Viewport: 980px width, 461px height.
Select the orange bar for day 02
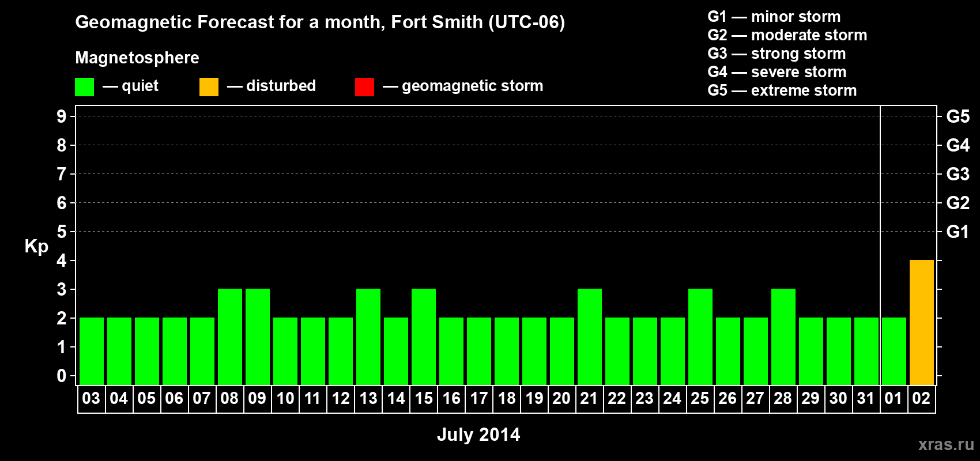(x=921, y=323)
